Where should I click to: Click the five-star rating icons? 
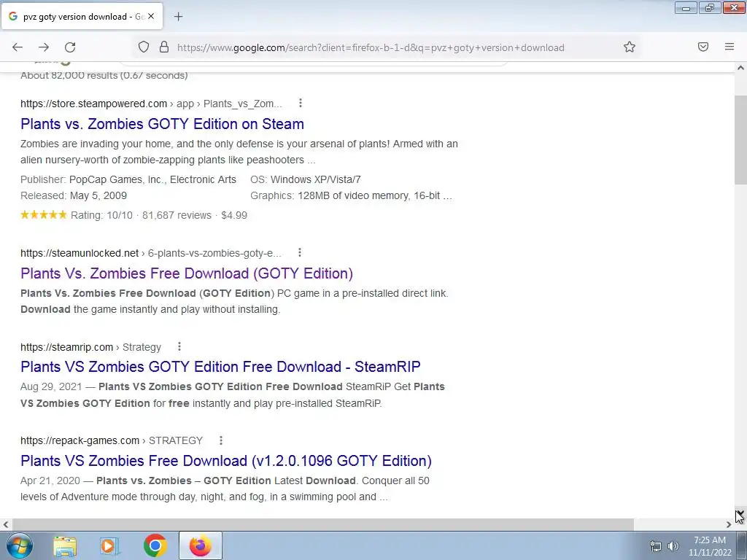click(x=43, y=215)
